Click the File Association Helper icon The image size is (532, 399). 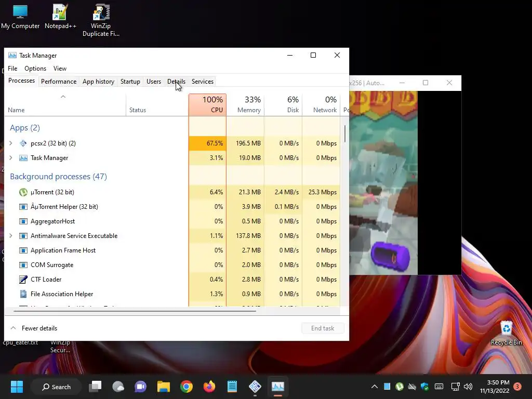tap(23, 294)
